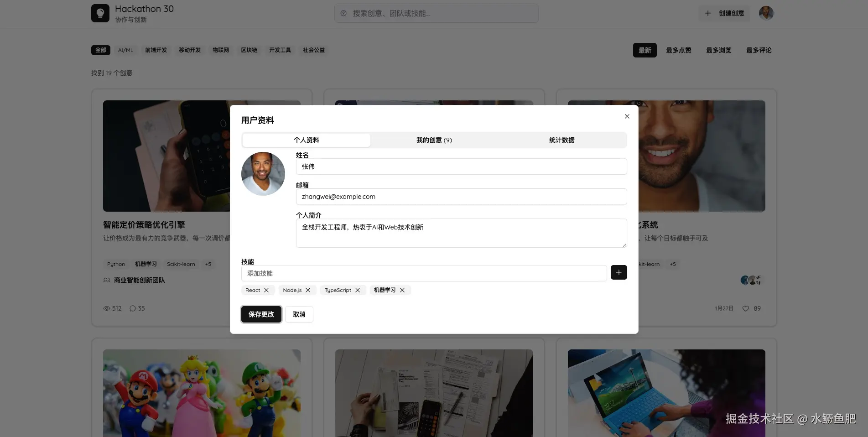Image resolution: width=868 pixels, height=437 pixels.
Task: Open the 创建创意 button
Action: pyautogui.click(x=724, y=13)
